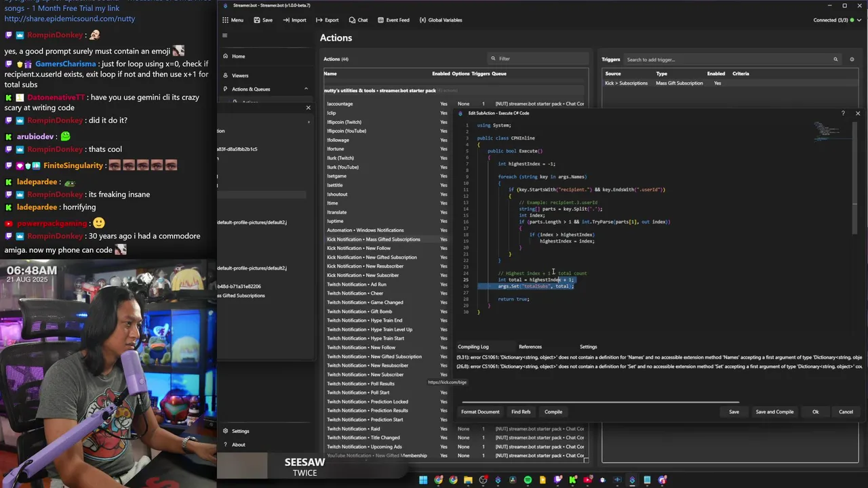
Task: Click the second CS1061 'Set' error line
Action: click(x=659, y=367)
